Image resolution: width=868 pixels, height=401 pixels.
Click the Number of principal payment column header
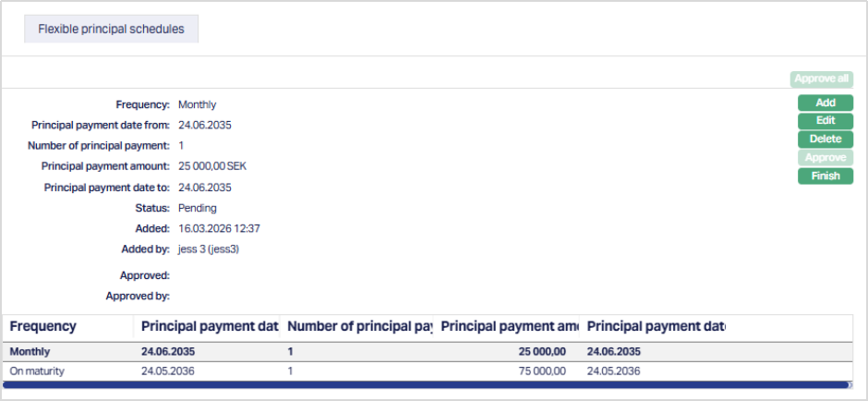coord(359,327)
